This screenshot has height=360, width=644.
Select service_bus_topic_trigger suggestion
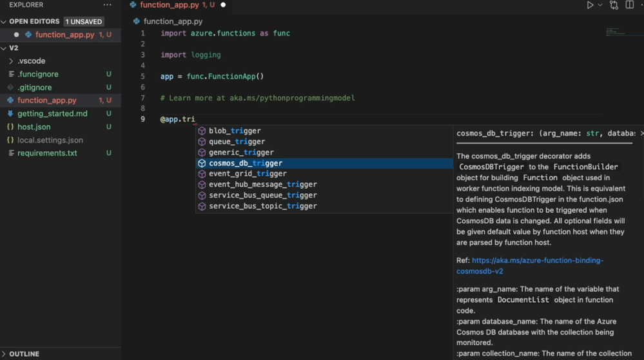tap(262, 206)
